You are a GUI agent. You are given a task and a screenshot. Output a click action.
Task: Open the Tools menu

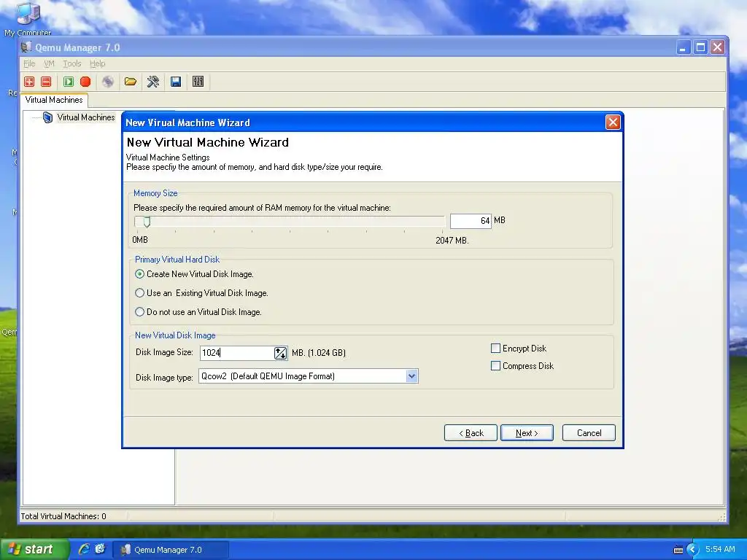point(72,63)
